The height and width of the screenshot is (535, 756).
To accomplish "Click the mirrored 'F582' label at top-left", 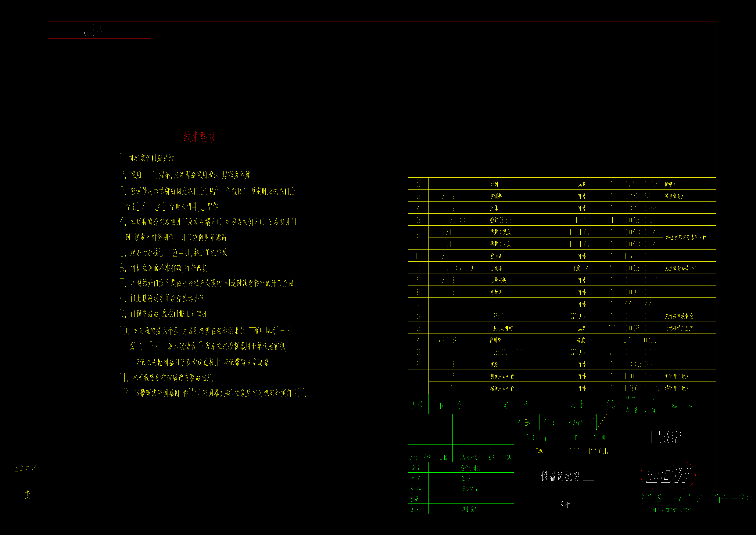I will coord(99,30).
